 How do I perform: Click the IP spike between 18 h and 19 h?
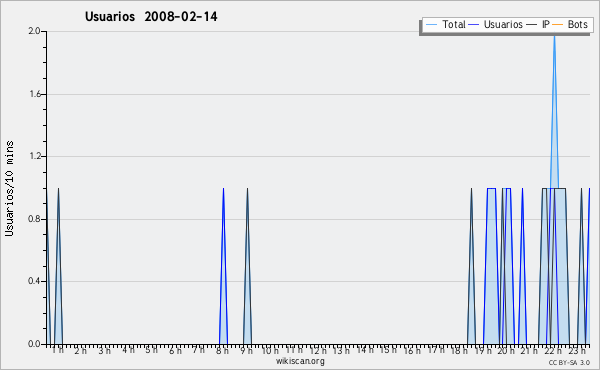tap(471, 266)
